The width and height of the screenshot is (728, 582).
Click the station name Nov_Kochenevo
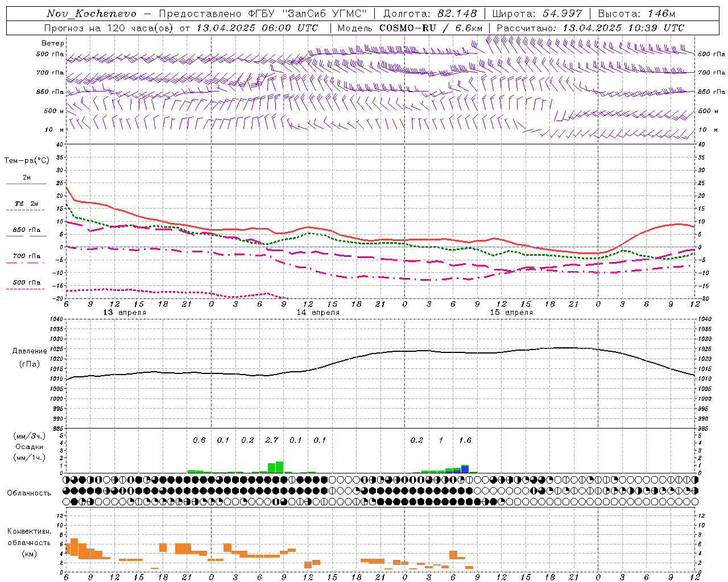tap(92, 14)
